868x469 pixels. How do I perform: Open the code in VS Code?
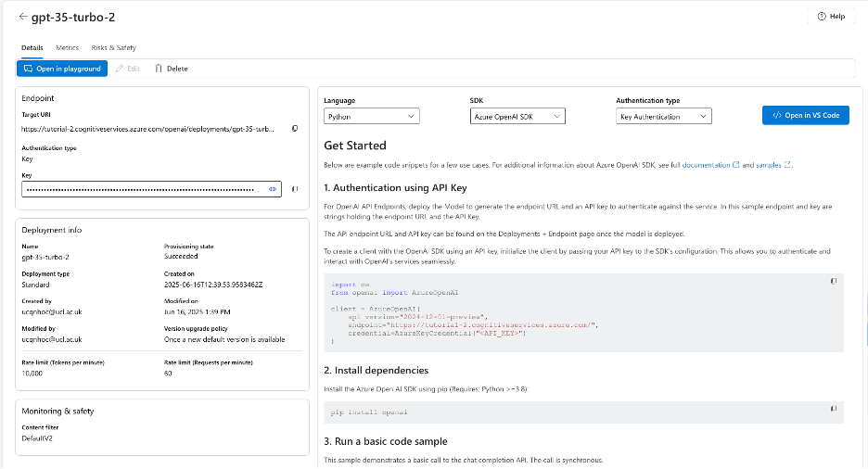coord(806,115)
